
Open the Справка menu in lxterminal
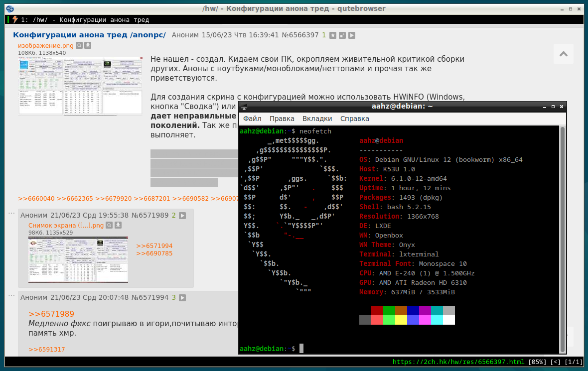click(x=354, y=119)
